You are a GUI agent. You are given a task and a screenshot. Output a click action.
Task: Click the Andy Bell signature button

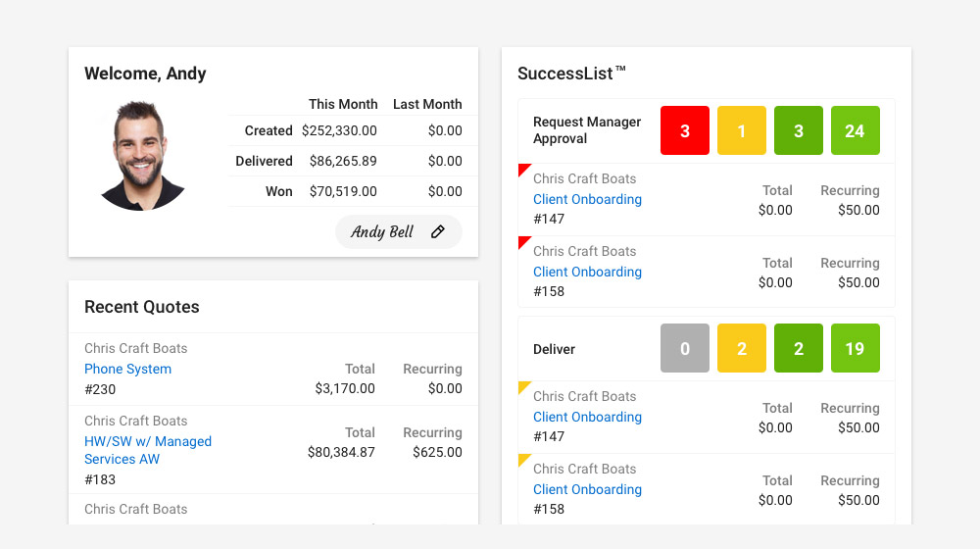tap(382, 232)
